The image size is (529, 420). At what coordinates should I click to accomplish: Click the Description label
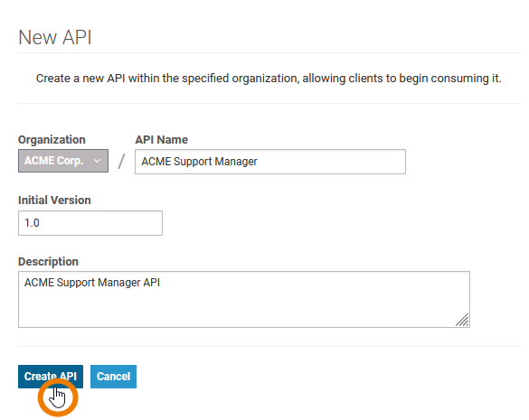[48, 262]
